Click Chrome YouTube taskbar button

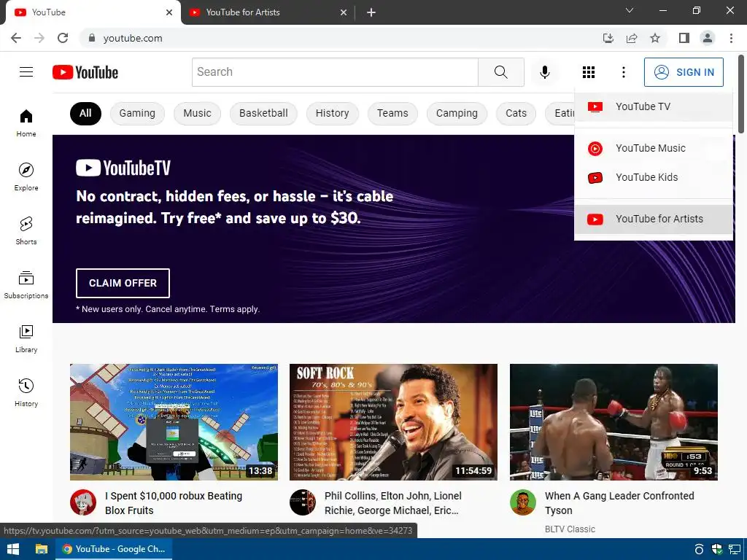click(114, 549)
